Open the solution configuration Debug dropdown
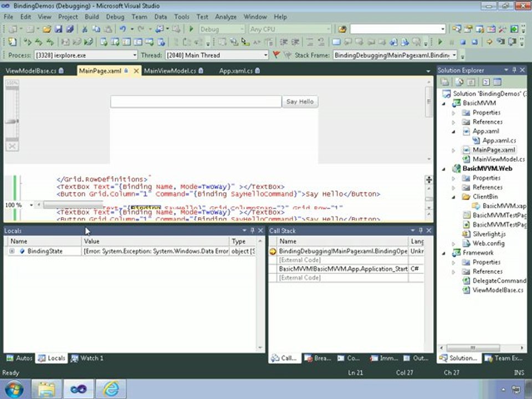 [222, 29]
